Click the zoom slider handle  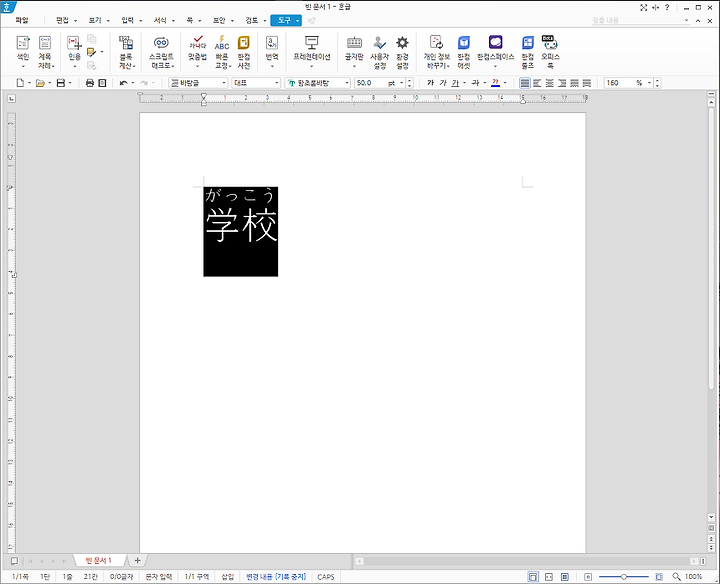(624, 577)
